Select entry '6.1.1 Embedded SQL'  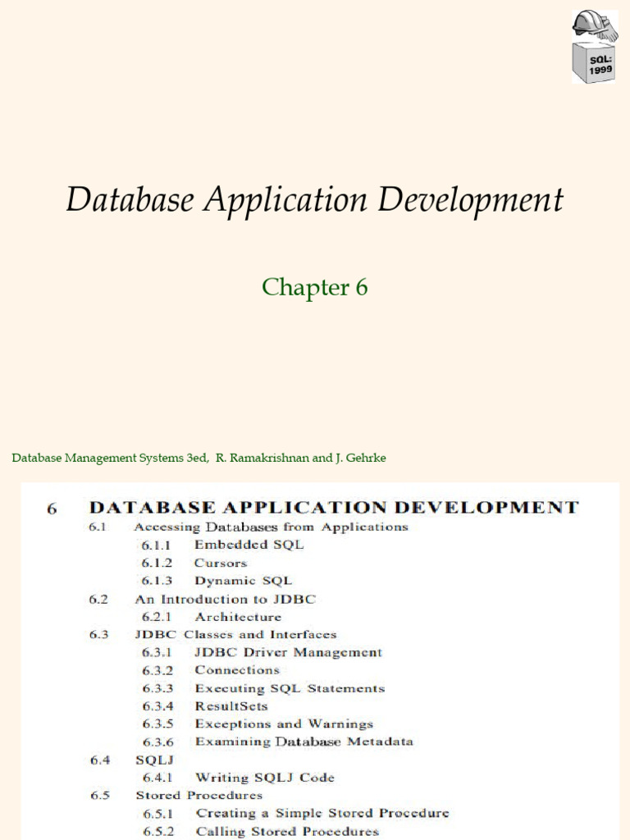[x=222, y=545]
